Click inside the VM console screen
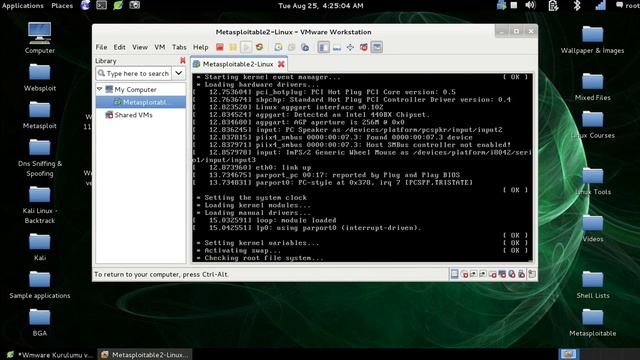Viewport: 640px width, 360px height. coord(362,167)
